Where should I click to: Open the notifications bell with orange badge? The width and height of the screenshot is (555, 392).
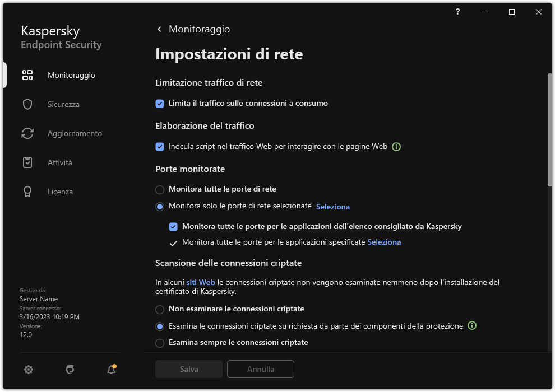[x=111, y=370]
